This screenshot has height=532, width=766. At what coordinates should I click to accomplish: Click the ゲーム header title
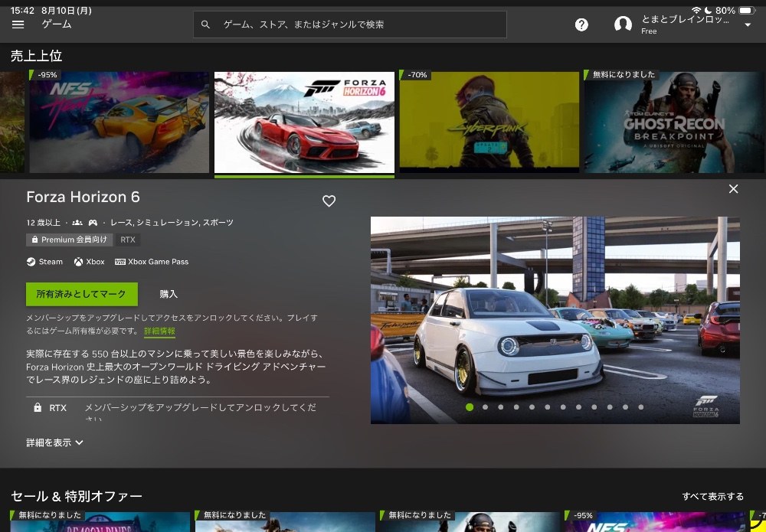pyautogui.click(x=57, y=24)
